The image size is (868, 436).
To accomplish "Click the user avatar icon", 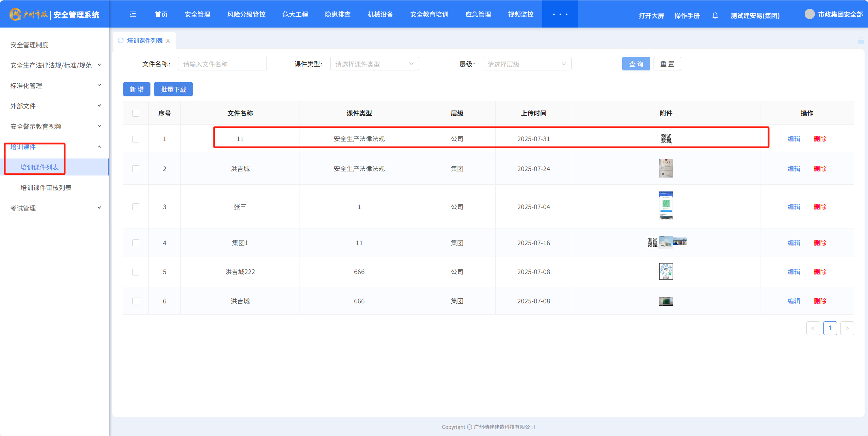I will (809, 14).
